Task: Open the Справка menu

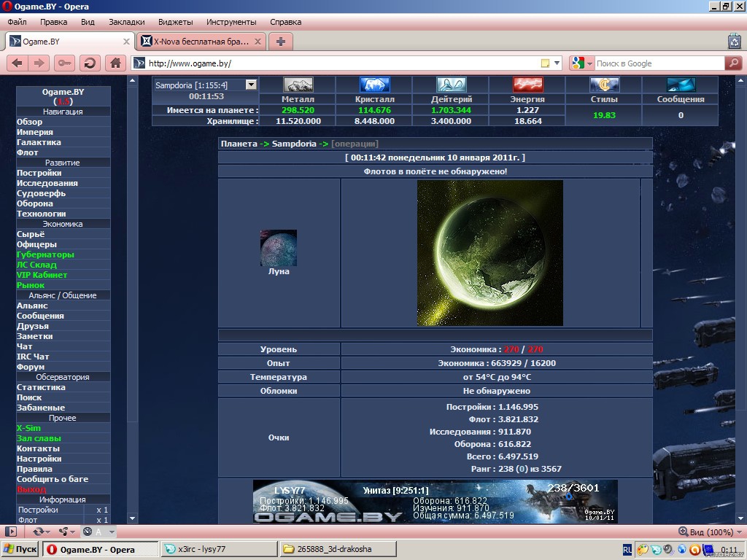Action: pyautogui.click(x=286, y=22)
